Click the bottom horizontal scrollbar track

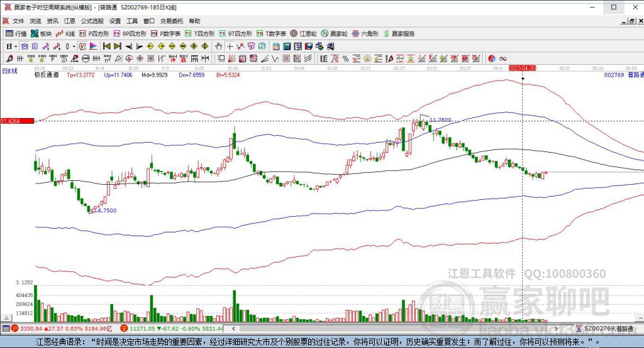point(395,329)
